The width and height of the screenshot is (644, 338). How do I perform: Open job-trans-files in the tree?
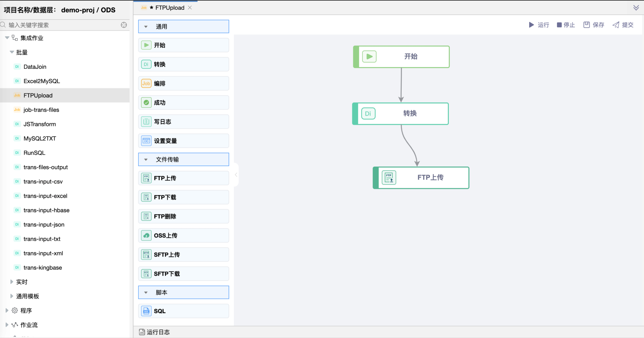pos(41,110)
